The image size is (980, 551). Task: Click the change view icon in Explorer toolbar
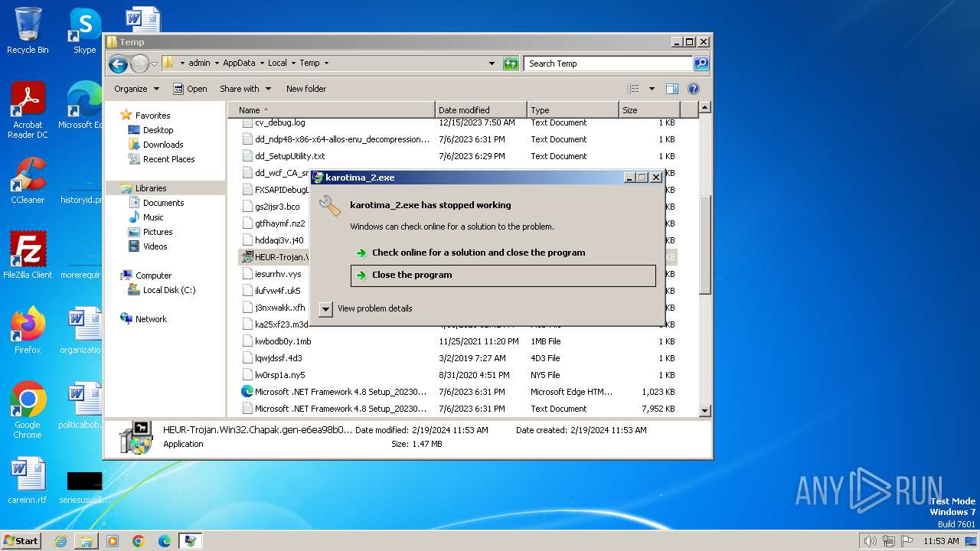click(x=633, y=89)
